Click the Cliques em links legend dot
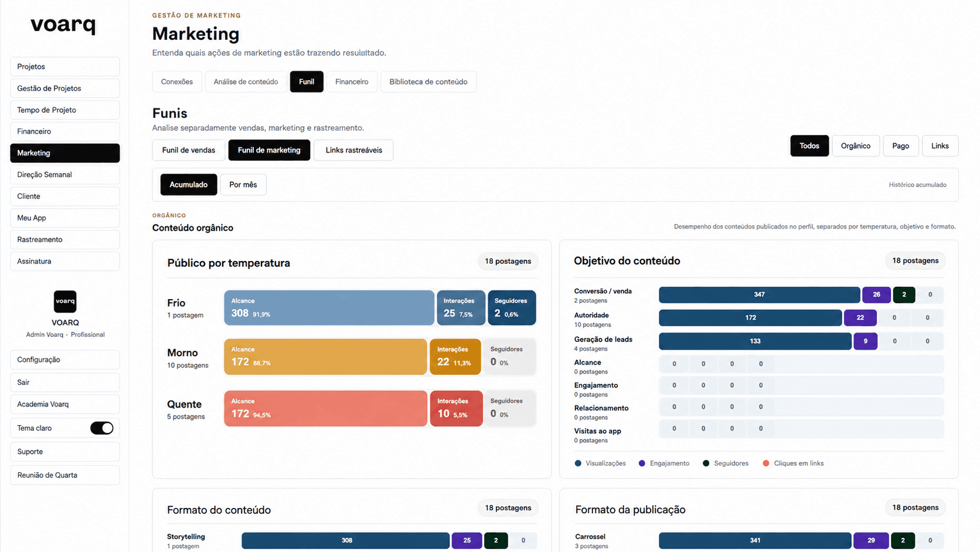Image resolution: width=980 pixels, height=552 pixels. pos(766,463)
